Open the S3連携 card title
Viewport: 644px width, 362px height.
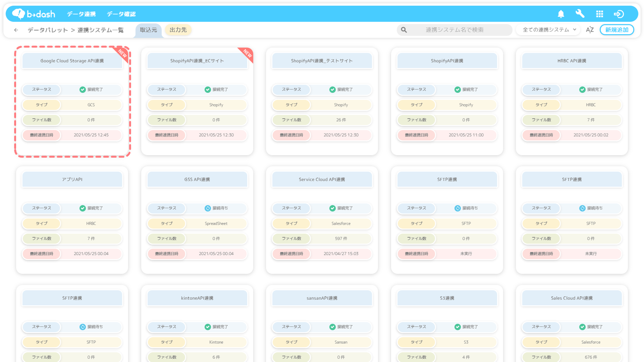coord(447,298)
